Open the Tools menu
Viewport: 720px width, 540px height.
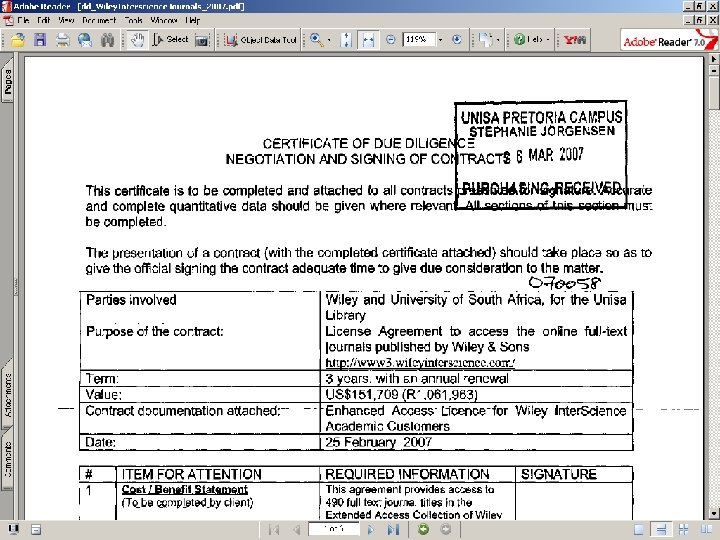[x=133, y=20]
